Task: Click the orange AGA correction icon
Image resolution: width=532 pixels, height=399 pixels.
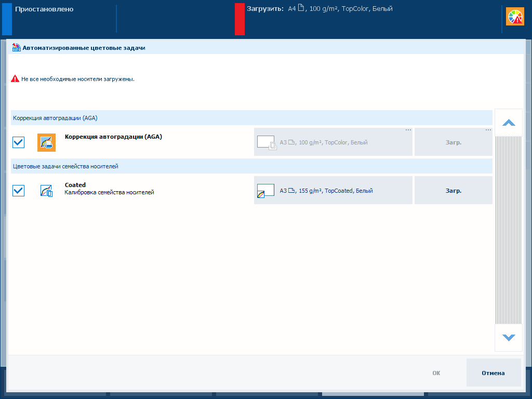Action: [46, 142]
